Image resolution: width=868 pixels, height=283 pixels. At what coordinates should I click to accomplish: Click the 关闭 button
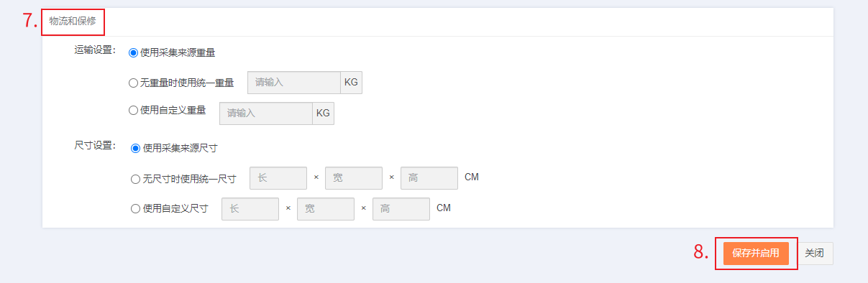tap(816, 253)
